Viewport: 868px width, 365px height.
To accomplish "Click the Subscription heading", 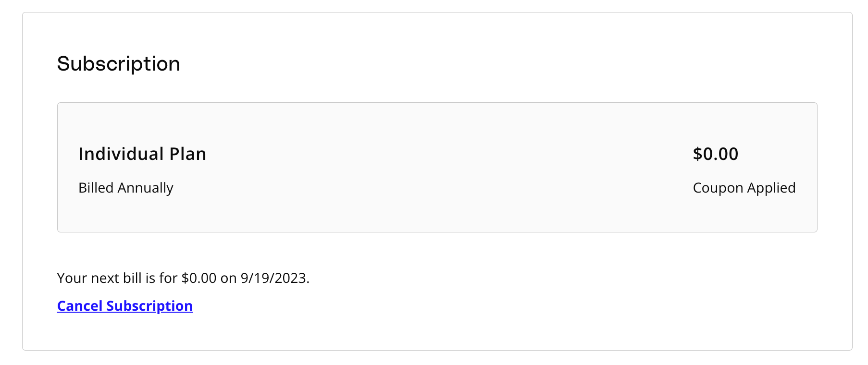I will pyautogui.click(x=118, y=64).
